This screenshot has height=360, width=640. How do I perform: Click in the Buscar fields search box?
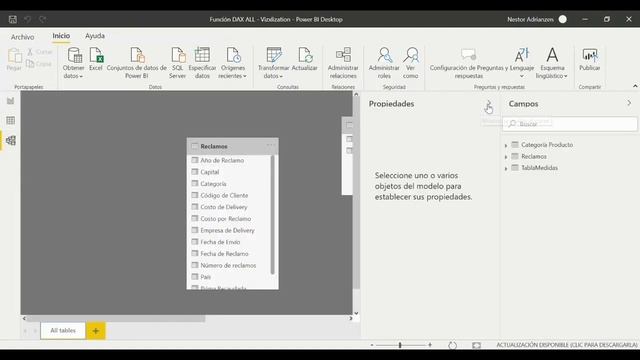[x=570, y=124]
